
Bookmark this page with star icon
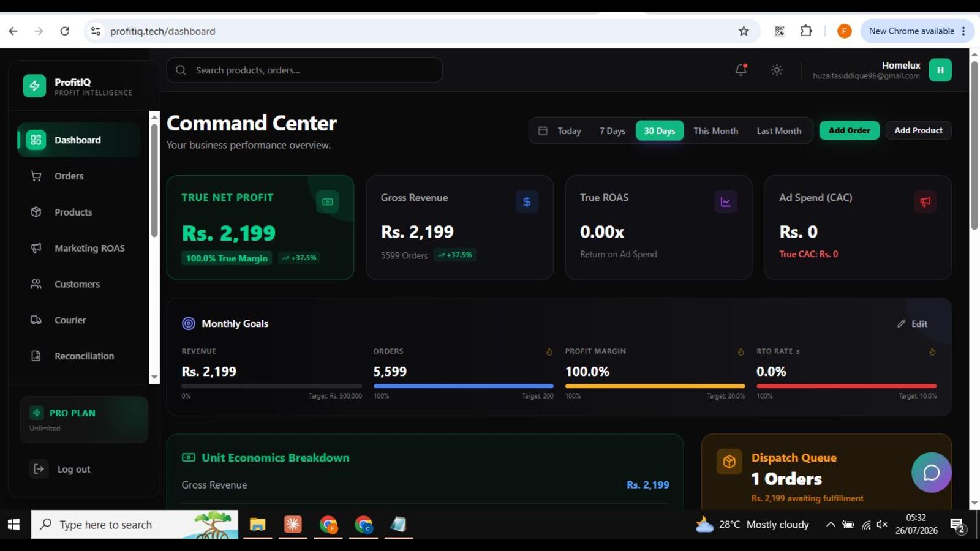tap(744, 31)
